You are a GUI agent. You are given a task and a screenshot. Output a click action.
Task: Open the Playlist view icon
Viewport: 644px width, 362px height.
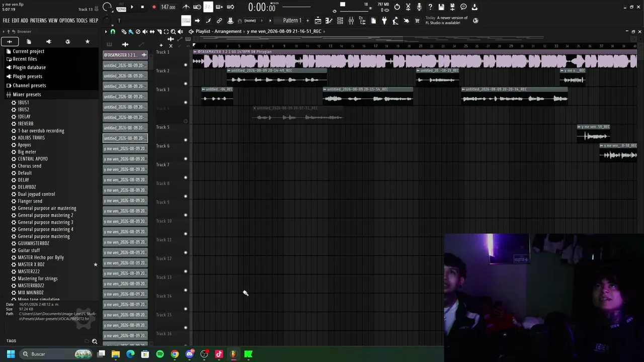[x=318, y=21]
